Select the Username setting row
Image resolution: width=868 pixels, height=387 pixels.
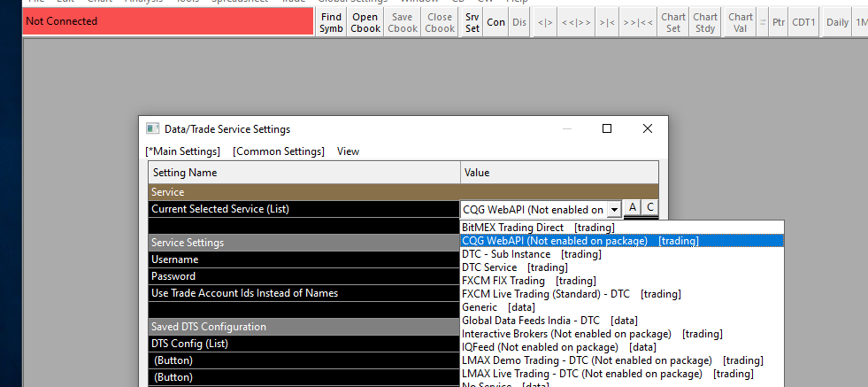coord(303,259)
